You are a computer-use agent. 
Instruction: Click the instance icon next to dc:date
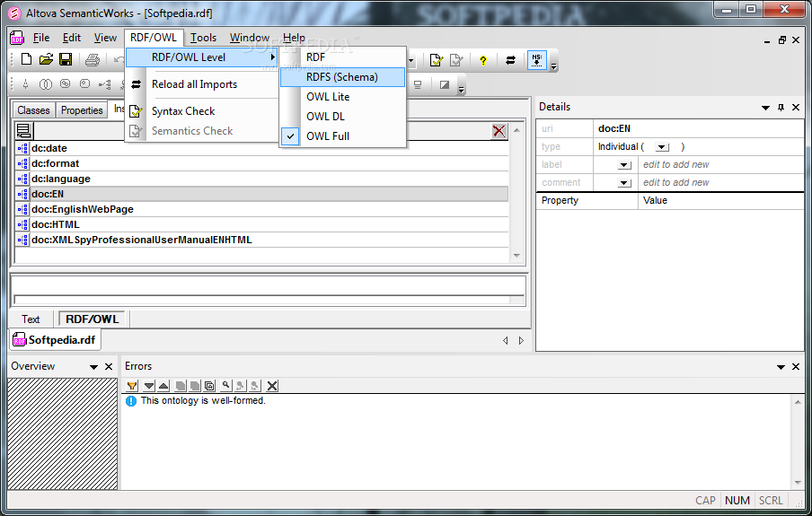pyautogui.click(x=22, y=149)
